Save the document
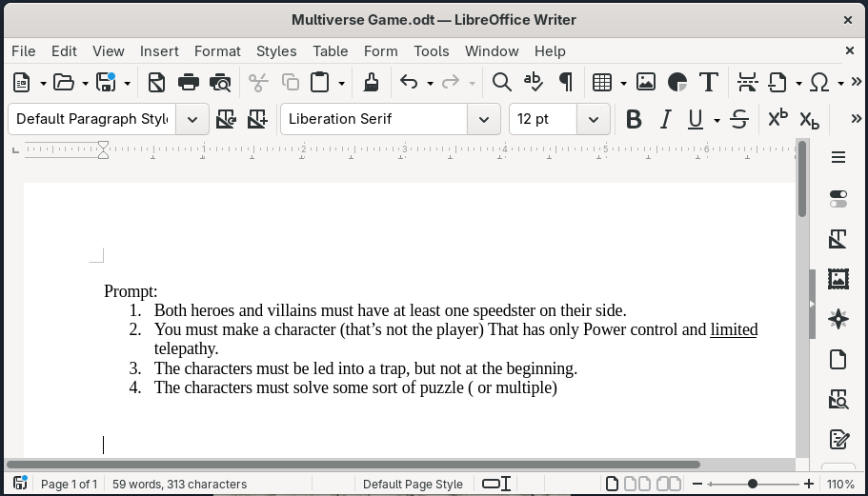Image resolution: width=868 pixels, height=496 pixels. (x=106, y=83)
